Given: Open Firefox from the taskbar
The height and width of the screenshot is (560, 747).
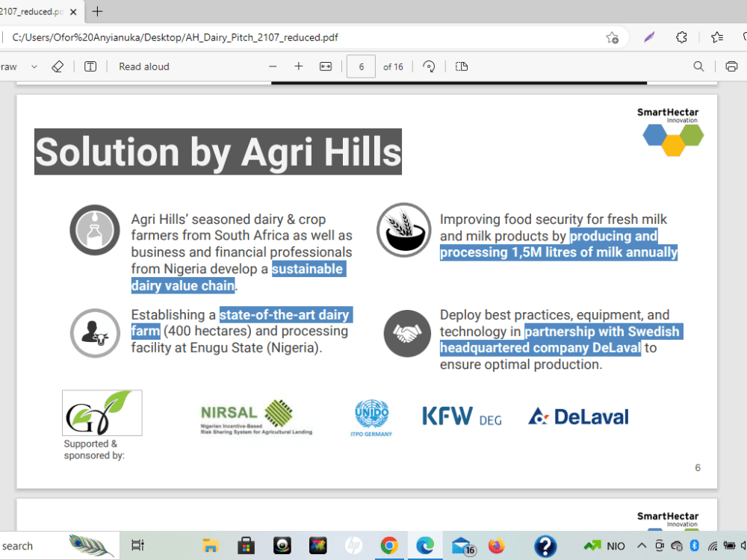Looking at the screenshot, I should 497,546.
